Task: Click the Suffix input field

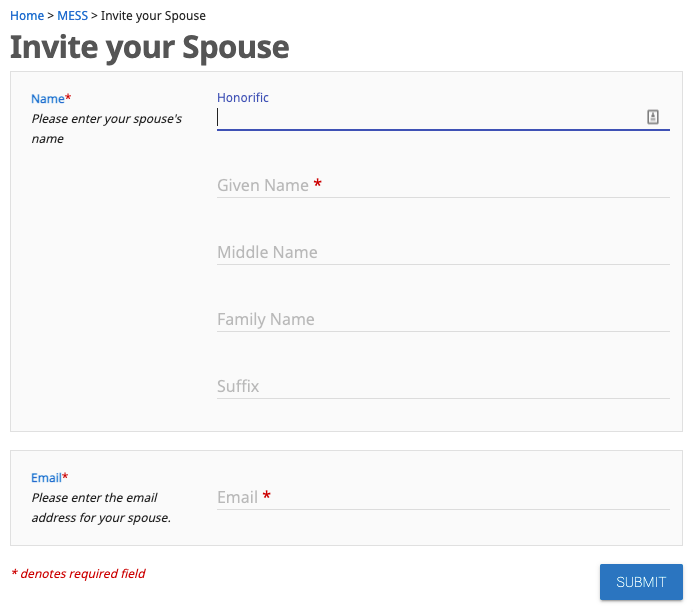Action: pos(443,386)
